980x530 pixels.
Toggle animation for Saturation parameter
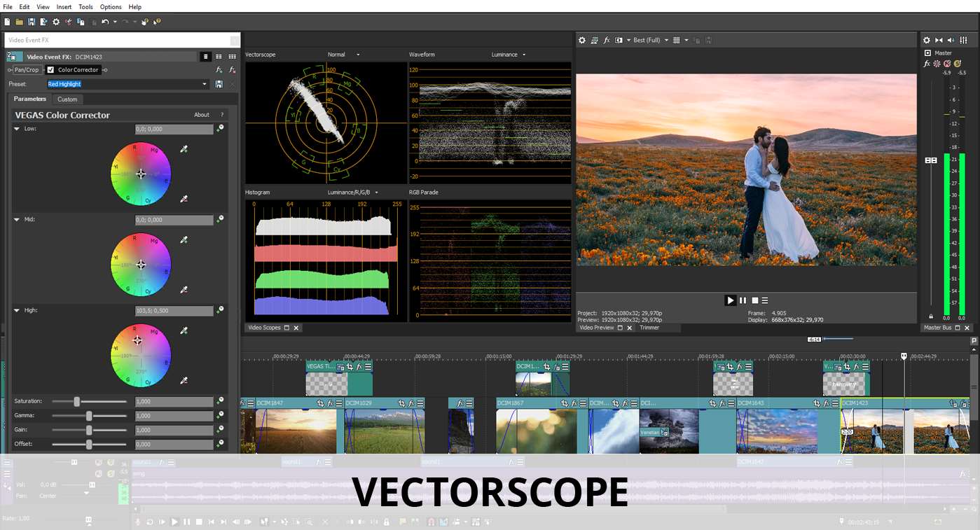(220, 401)
